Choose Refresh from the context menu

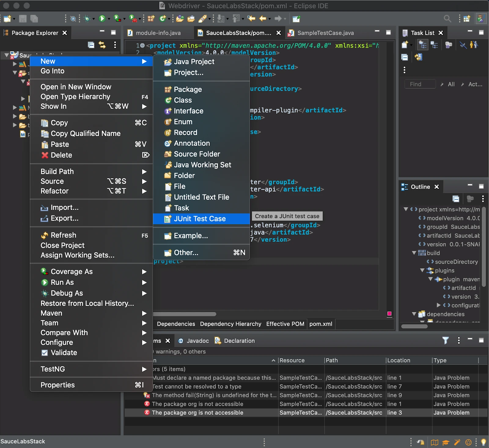click(63, 235)
